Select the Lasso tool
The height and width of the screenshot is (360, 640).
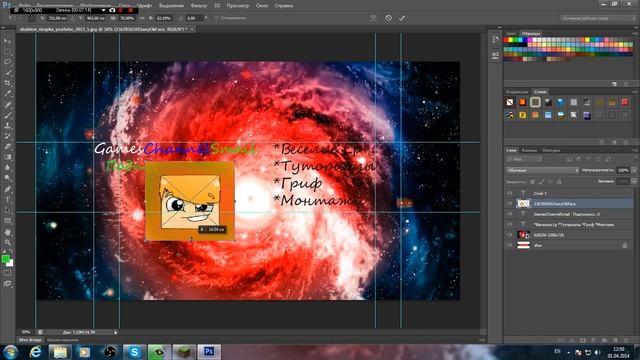click(7, 62)
